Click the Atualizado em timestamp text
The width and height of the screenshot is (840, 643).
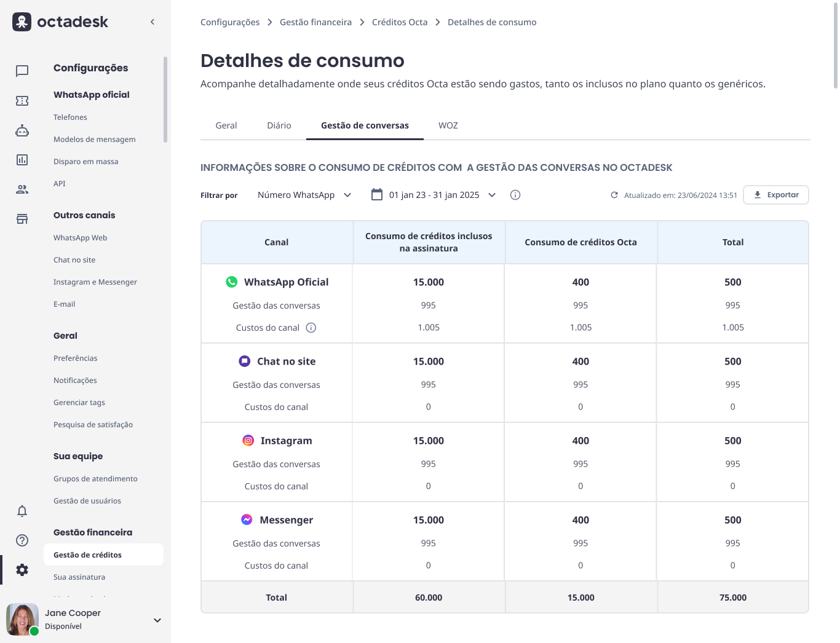coord(681,195)
